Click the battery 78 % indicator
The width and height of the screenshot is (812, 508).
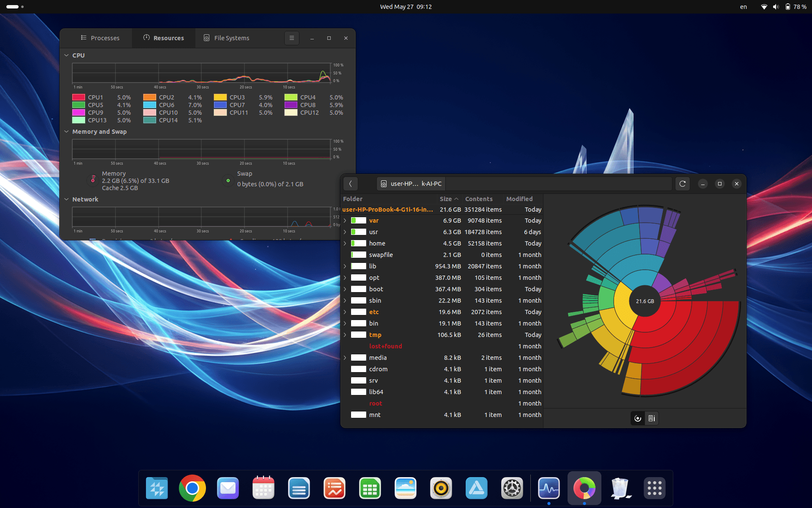796,7
